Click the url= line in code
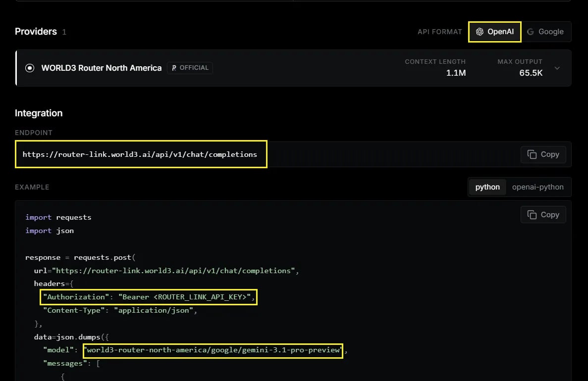 pyautogui.click(x=166, y=271)
